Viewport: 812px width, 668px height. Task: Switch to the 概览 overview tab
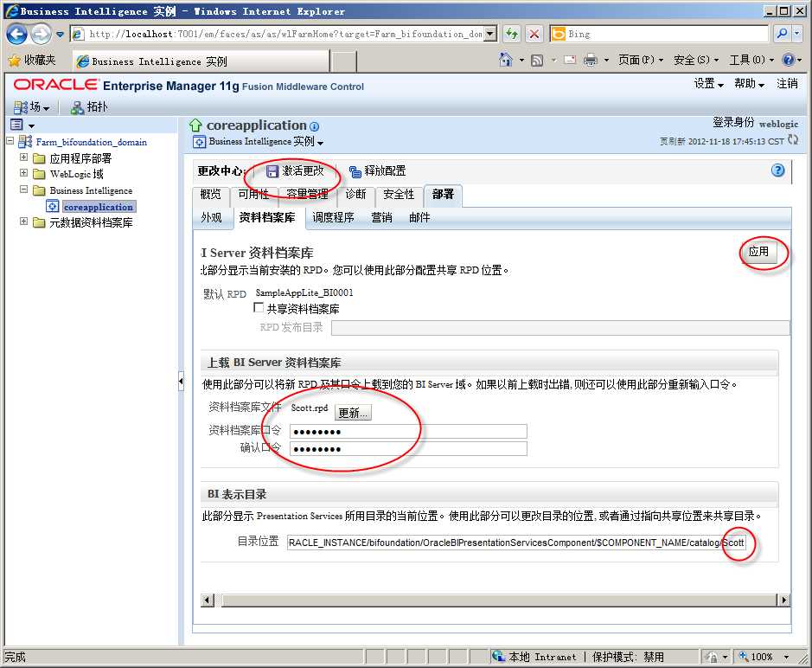point(210,195)
